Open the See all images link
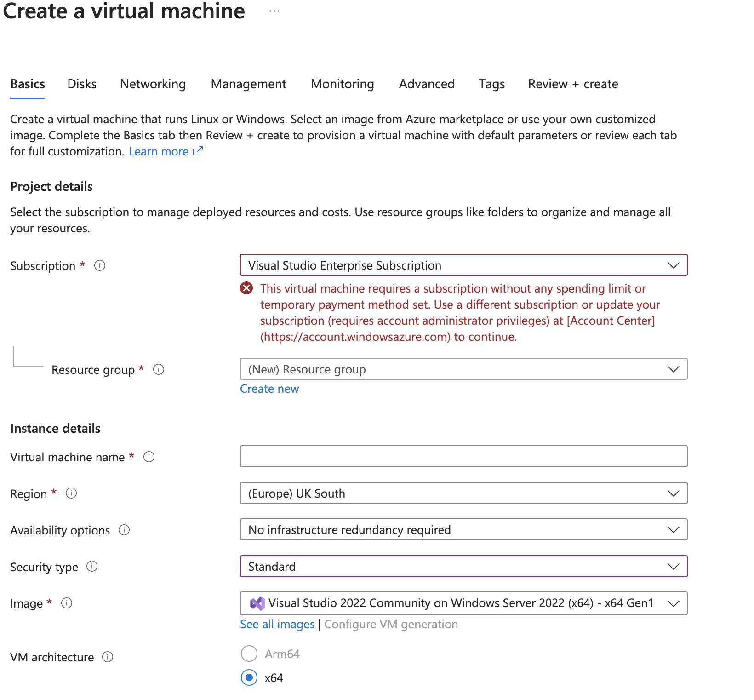Screen dimensions: 754x700 click(x=277, y=624)
